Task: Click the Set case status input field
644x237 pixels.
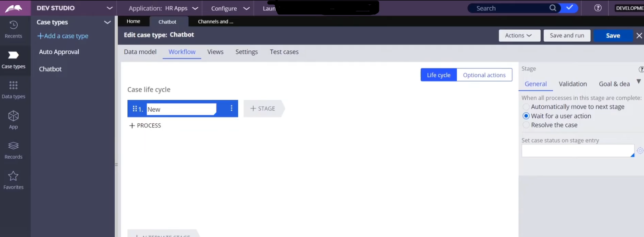Action: 577,151
